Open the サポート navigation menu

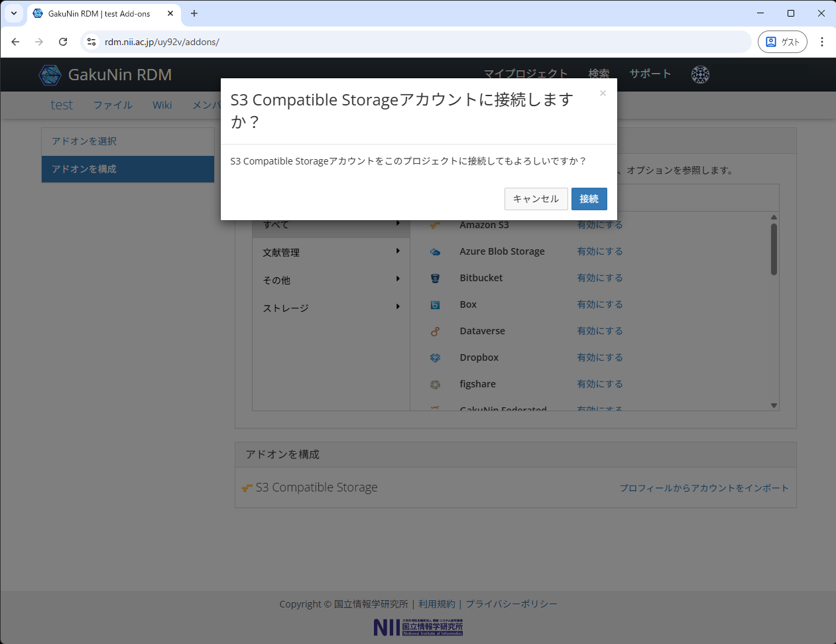pos(650,74)
